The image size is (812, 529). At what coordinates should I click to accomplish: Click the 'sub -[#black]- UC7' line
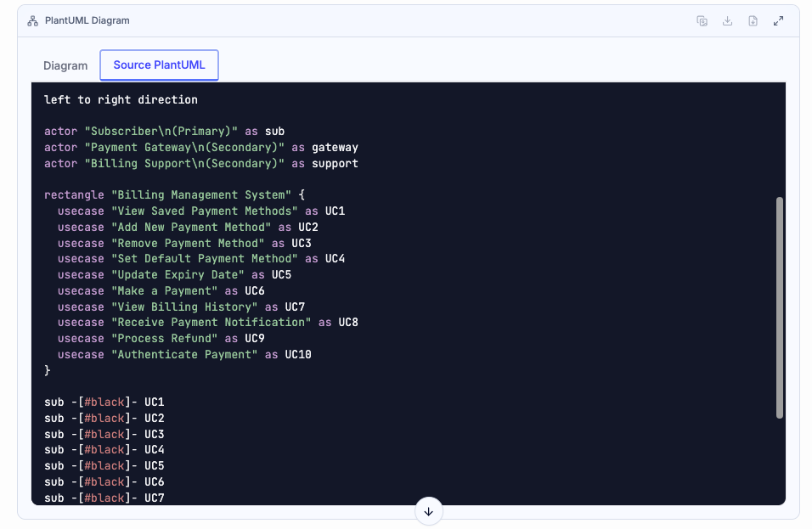click(104, 498)
